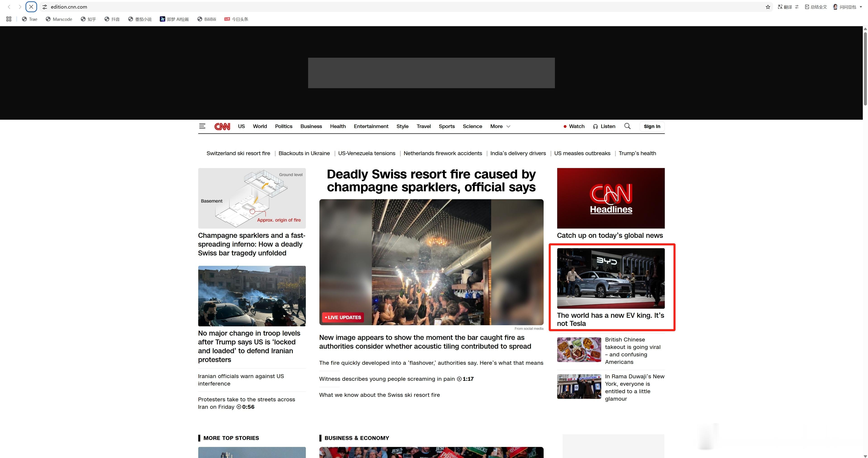The width and height of the screenshot is (868, 458).
Task: Open the Blackouts in Ukraine topic link
Action: click(304, 153)
